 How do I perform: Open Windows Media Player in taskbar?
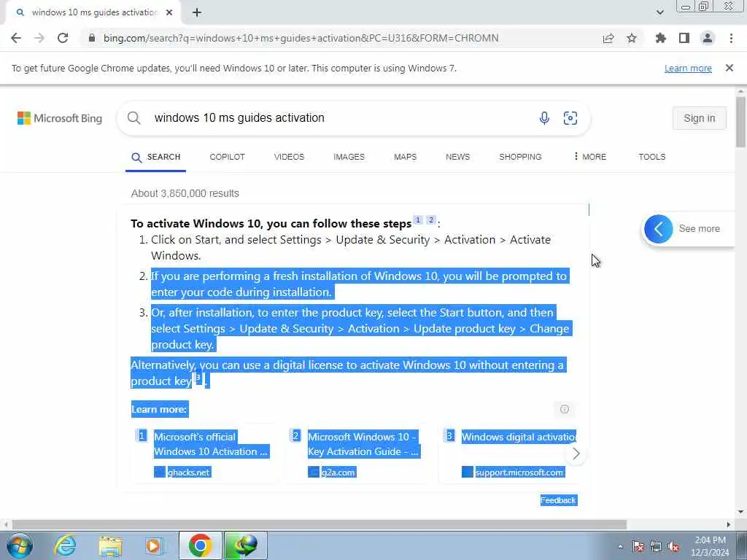[x=154, y=545]
